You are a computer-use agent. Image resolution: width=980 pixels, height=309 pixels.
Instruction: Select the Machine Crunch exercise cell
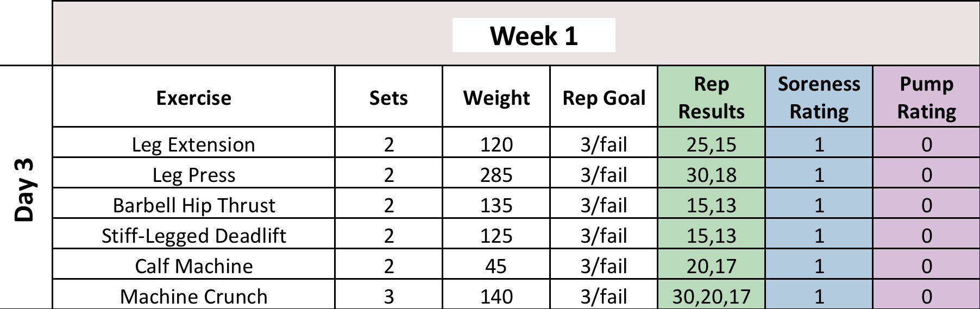[x=193, y=296]
